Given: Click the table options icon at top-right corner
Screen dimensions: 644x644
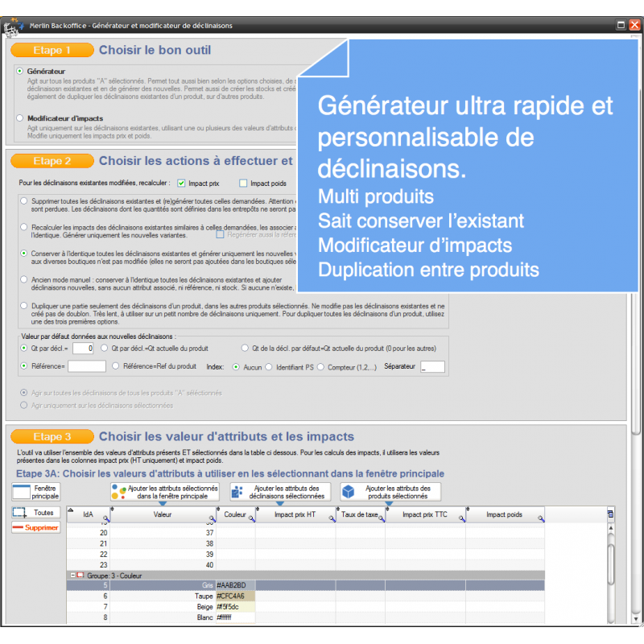Looking at the screenshot, I should pos(610,514).
